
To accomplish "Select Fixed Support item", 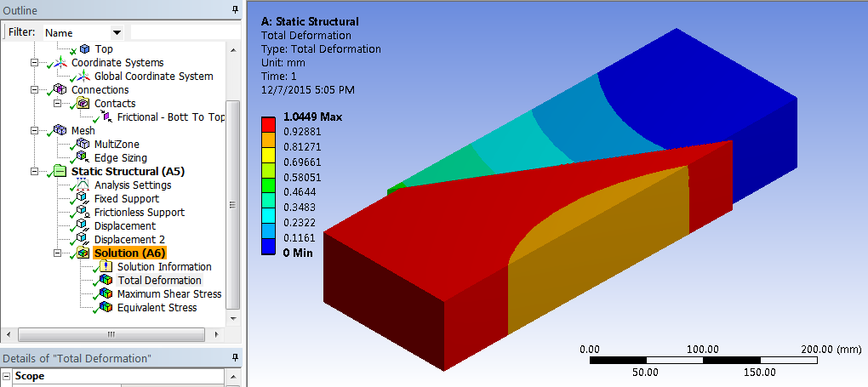I will coord(127,198).
